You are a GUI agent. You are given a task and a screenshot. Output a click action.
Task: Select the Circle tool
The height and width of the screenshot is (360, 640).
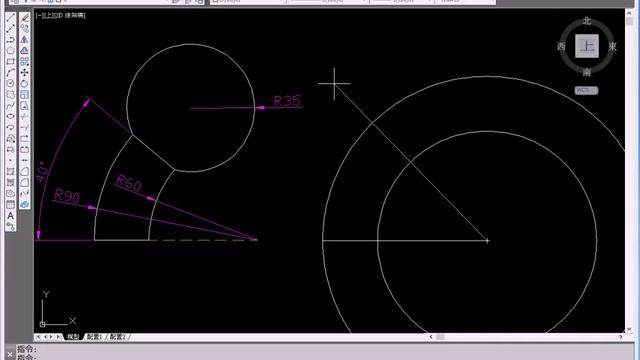coord(11,83)
